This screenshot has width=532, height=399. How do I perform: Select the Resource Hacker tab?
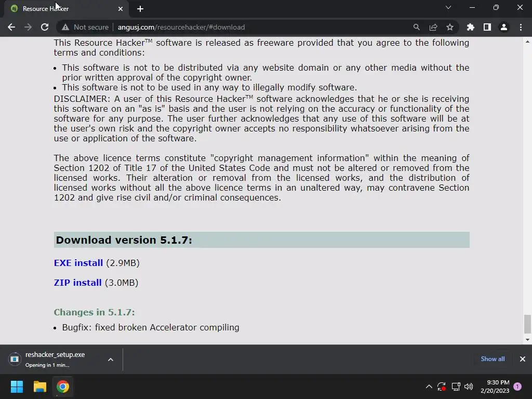[66, 9]
